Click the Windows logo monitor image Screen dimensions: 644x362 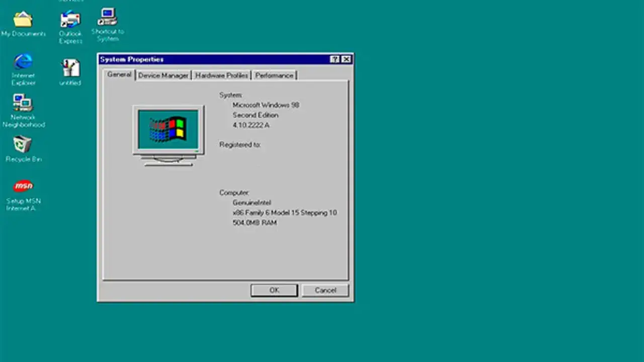coord(169,135)
